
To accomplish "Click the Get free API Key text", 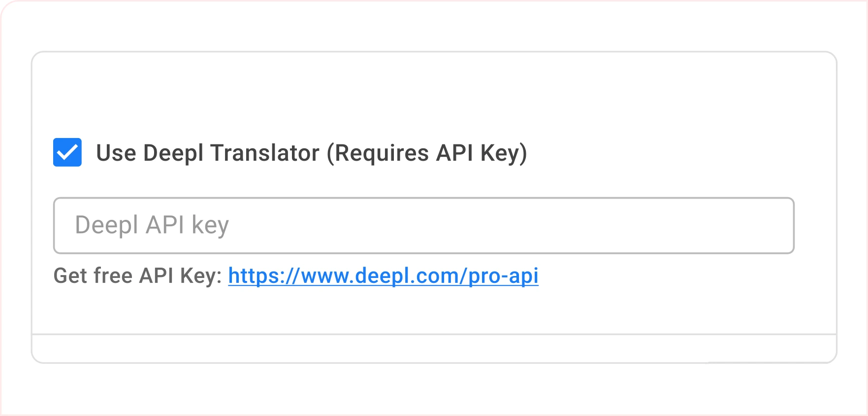I will pyautogui.click(x=138, y=277).
